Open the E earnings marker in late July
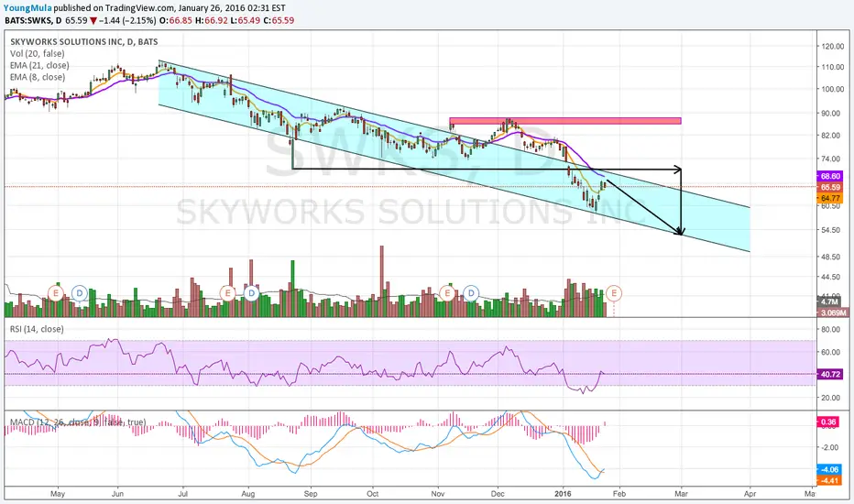 click(227, 293)
